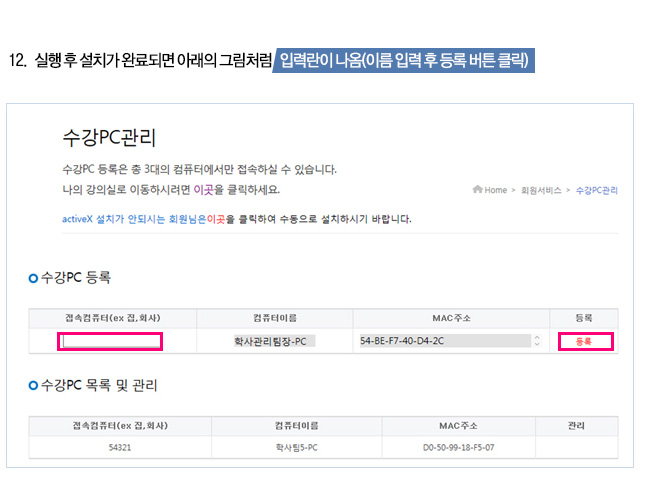Click the 학사관리팀장-PC computer name field

tap(274, 341)
